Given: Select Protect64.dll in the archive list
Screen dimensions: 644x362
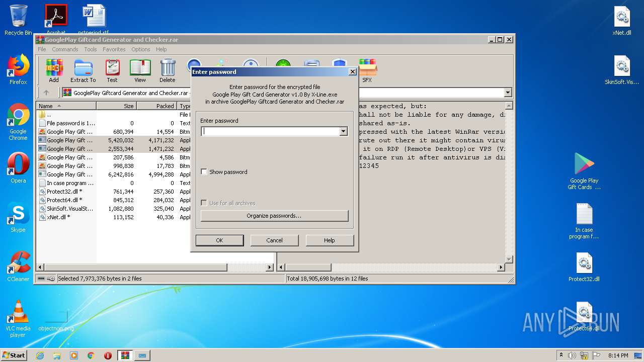Looking at the screenshot, I should tap(113, 200).
